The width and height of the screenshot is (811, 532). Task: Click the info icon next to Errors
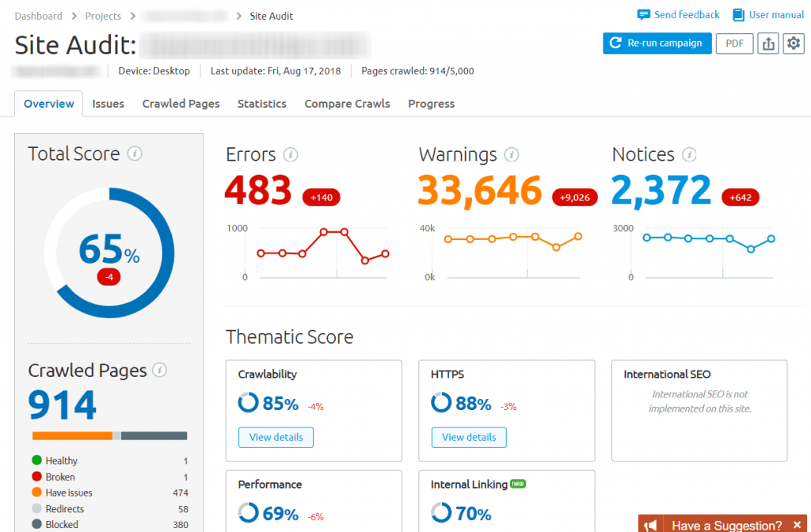pos(291,155)
